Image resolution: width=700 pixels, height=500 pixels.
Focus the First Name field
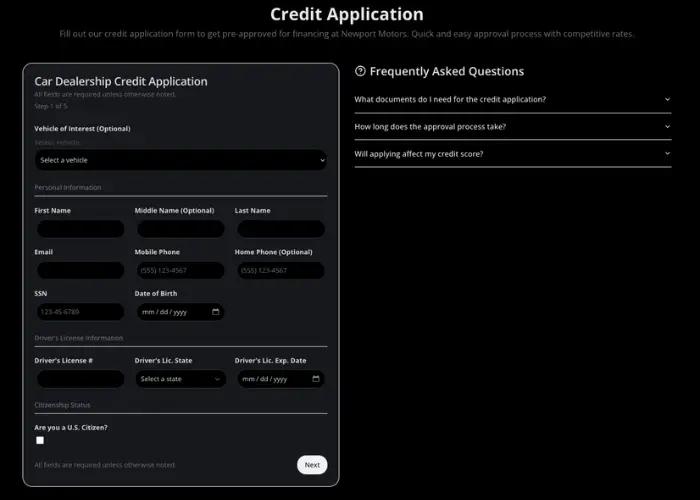(80, 229)
